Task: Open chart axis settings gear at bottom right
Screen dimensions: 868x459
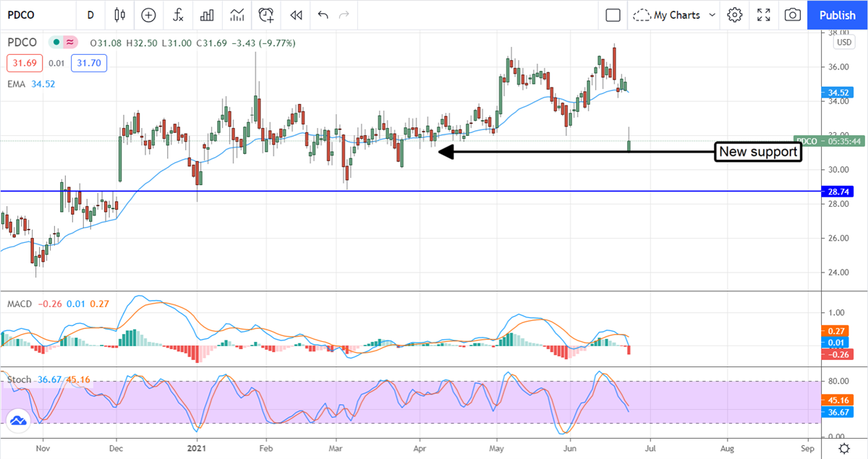Action: (843, 449)
